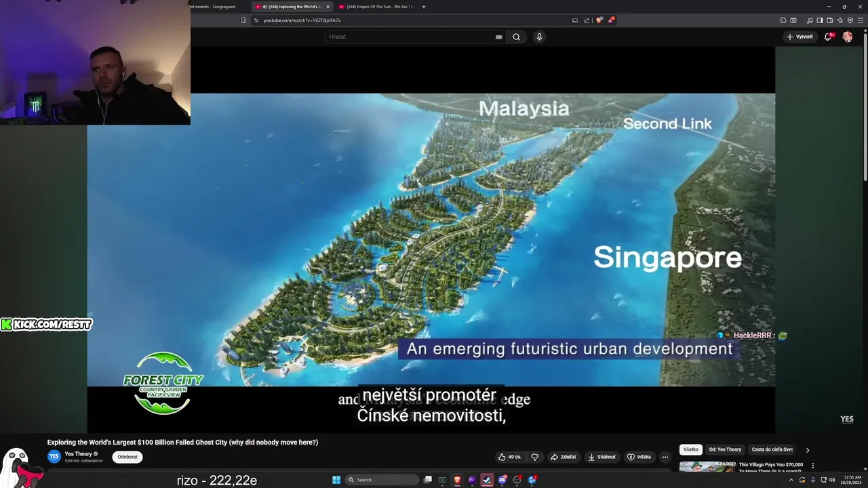Open YouTube notifications bell
The height and width of the screenshot is (488, 868).
coord(828,37)
